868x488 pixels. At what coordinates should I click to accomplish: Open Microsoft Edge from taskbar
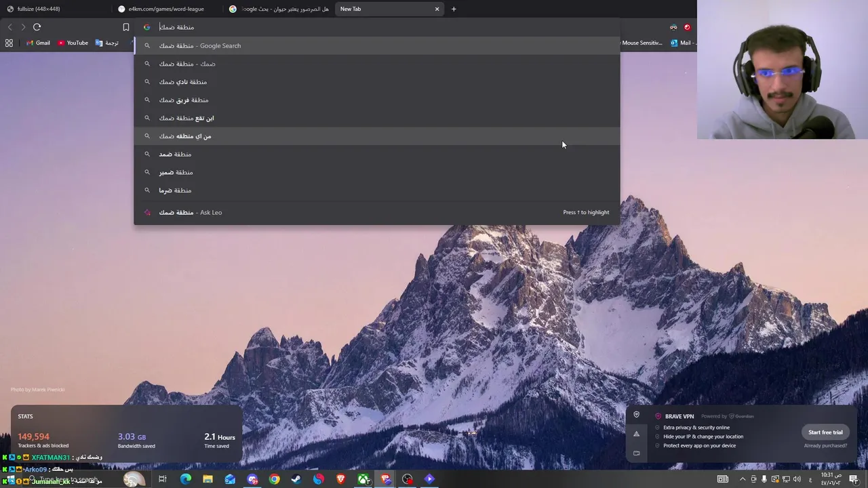point(185,479)
